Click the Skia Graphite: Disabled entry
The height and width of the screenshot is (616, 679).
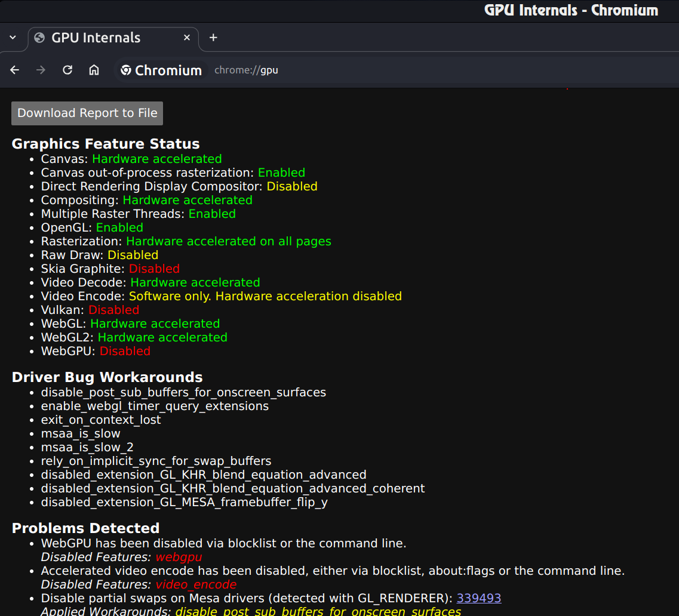110,269
